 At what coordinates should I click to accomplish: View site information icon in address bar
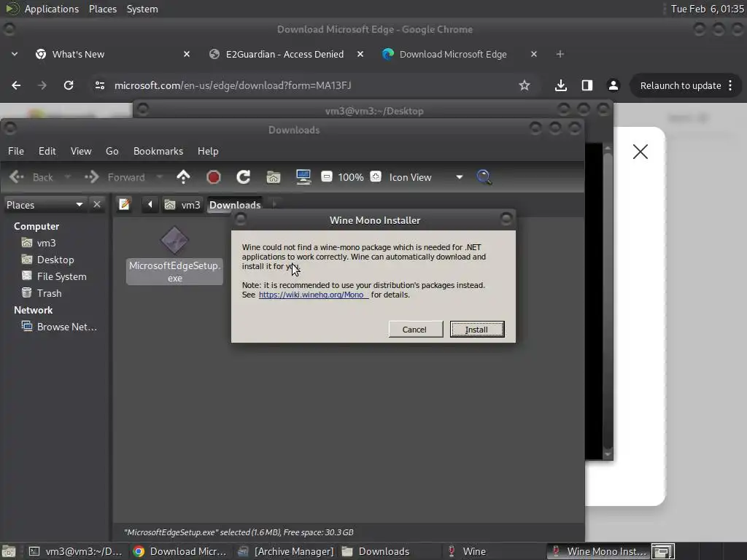99,86
